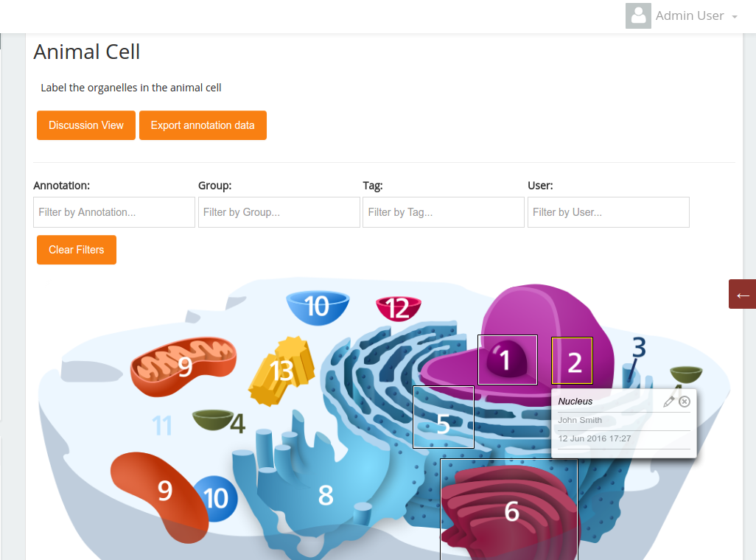Select annotation box around Golgi number 6
Screen dimensions: 756x560
(x=508, y=509)
